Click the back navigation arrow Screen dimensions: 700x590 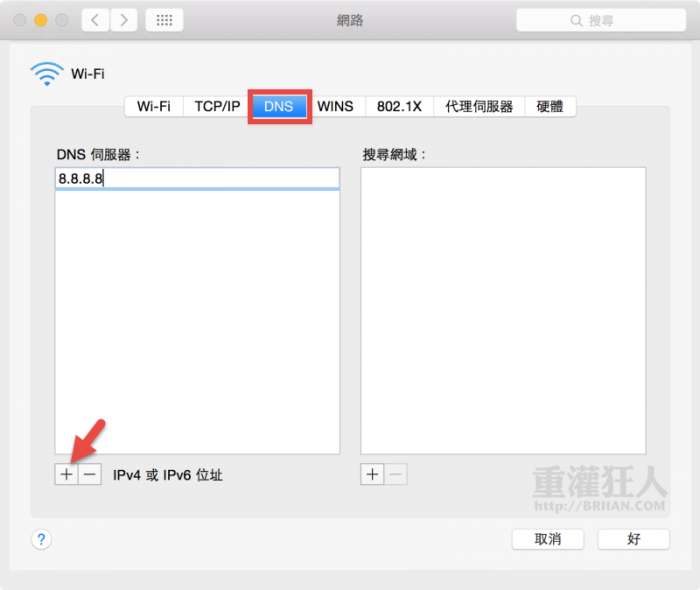pyautogui.click(x=95, y=20)
